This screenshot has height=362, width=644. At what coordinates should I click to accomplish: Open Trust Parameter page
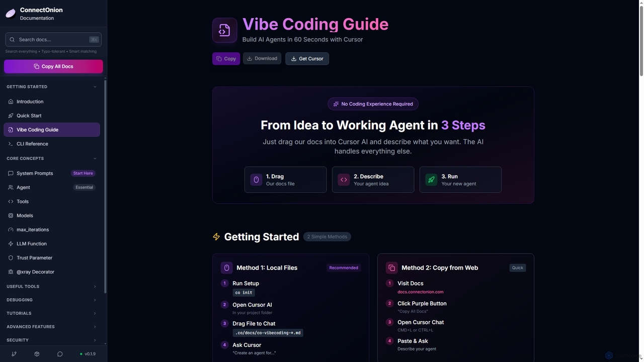[51, 258]
